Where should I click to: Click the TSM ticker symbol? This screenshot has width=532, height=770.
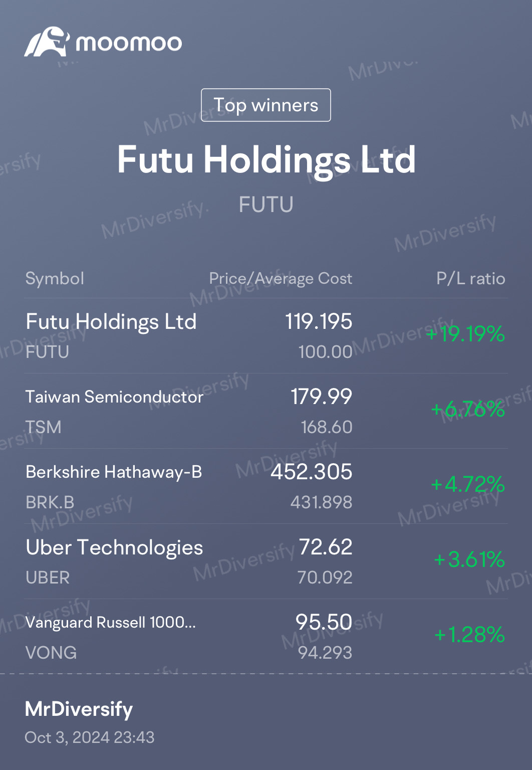coord(44,427)
